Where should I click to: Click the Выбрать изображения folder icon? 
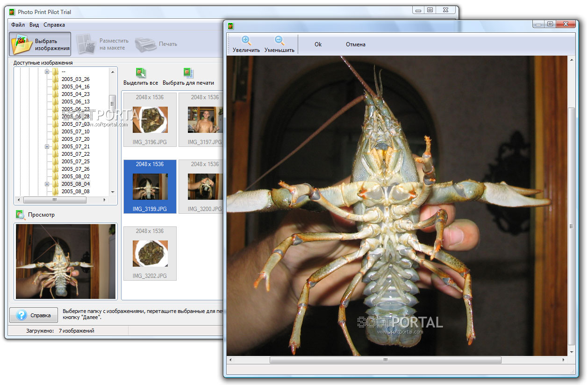click(22, 44)
